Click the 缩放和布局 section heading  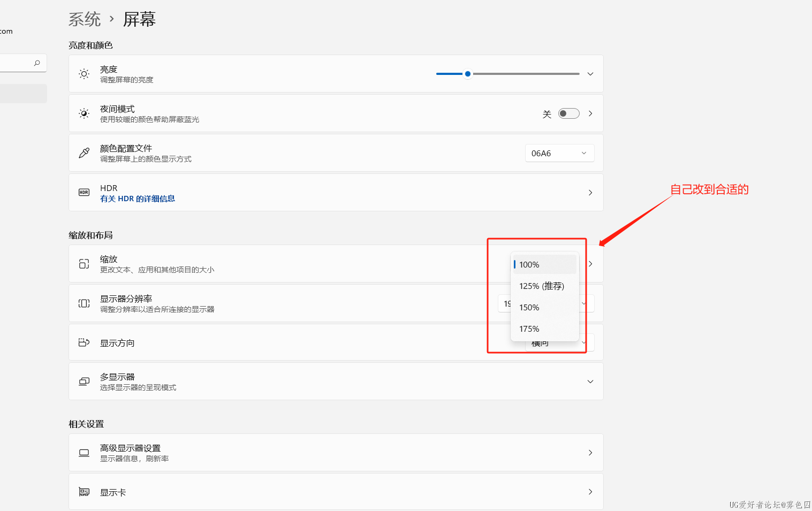pyautogui.click(x=90, y=235)
